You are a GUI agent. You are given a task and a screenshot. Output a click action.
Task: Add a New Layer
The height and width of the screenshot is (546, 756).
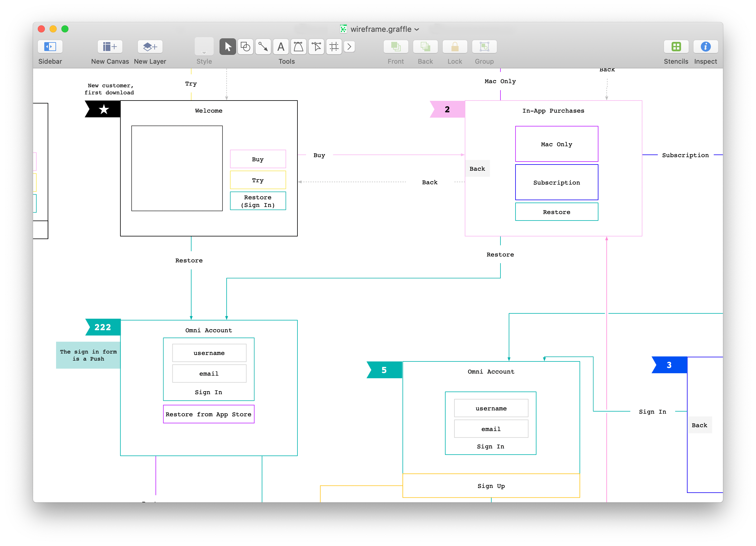tap(150, 47)
